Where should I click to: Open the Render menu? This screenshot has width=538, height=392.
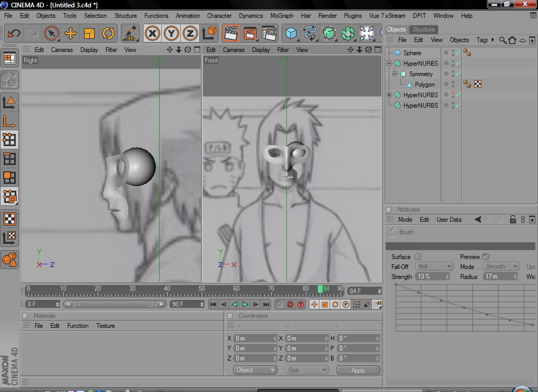point(327,16)
